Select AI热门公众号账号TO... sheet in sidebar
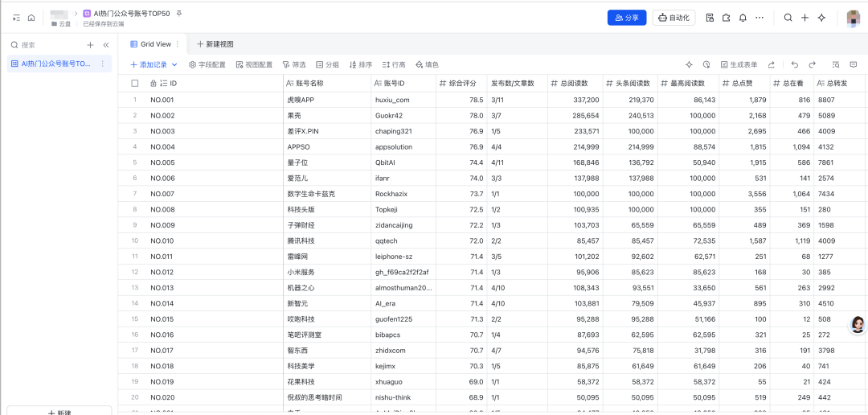 59,64
